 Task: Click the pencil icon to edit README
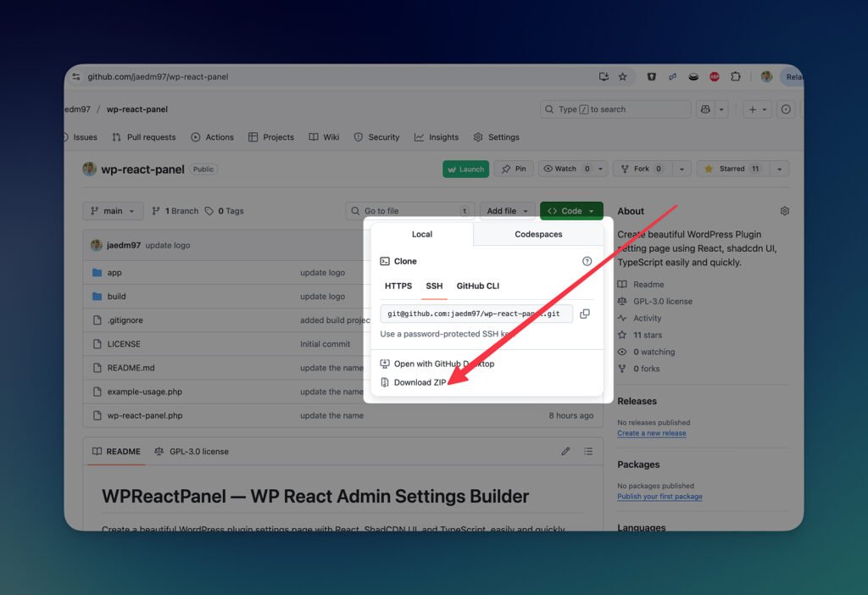tap(565, 452)
